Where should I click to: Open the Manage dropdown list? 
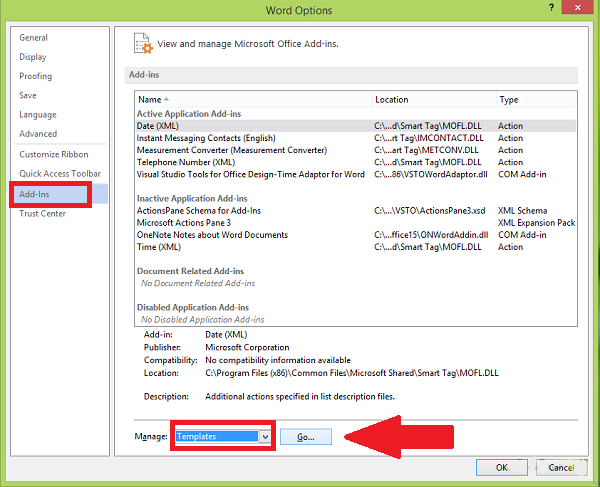tap(264, 436)
